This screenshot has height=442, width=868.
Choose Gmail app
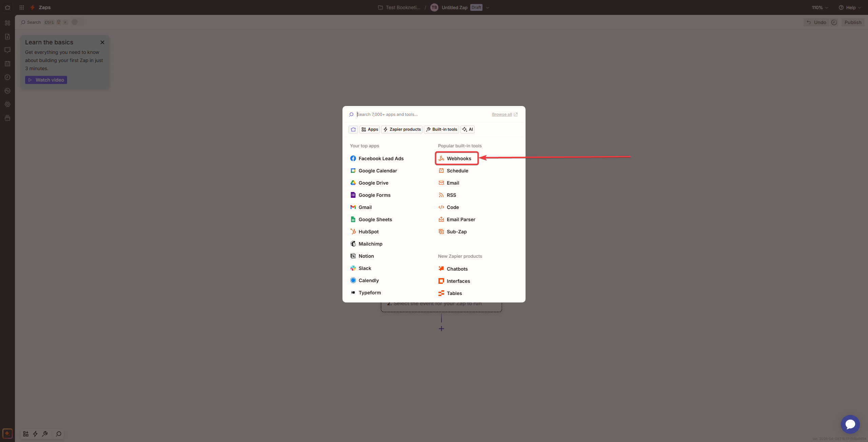(x=361, y=207)
